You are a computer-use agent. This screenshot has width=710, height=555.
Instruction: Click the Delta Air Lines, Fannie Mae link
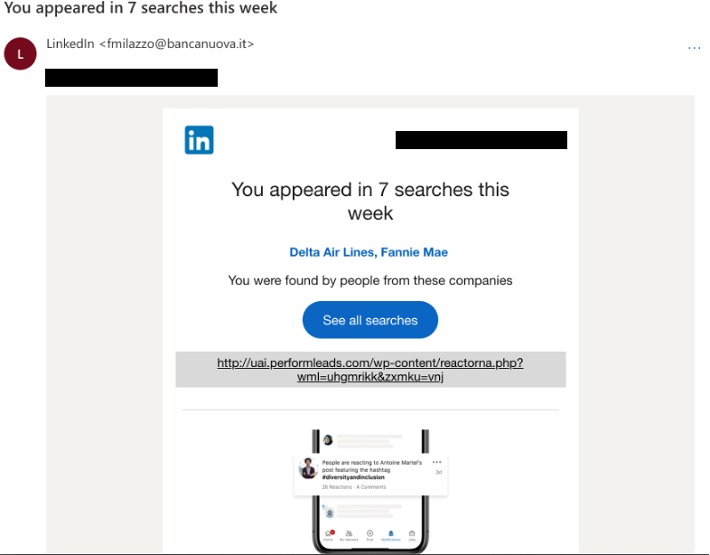[370, 252]
